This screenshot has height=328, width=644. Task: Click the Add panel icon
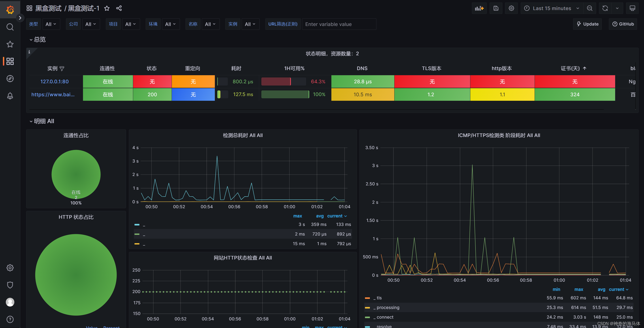pos(479,8)
